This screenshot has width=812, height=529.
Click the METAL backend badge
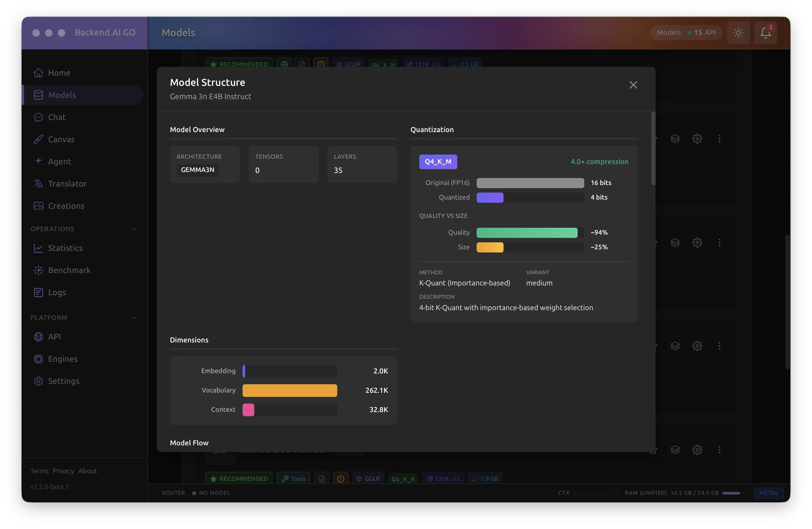768,493
